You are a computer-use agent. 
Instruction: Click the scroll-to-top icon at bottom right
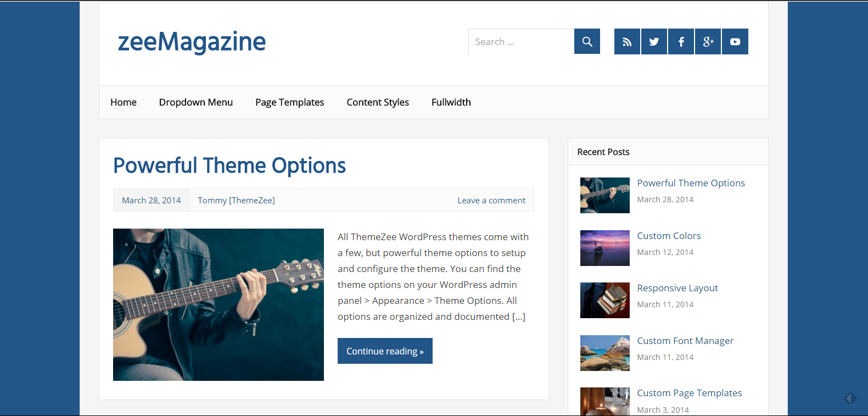pyautogui.click(x=850, y=398)
